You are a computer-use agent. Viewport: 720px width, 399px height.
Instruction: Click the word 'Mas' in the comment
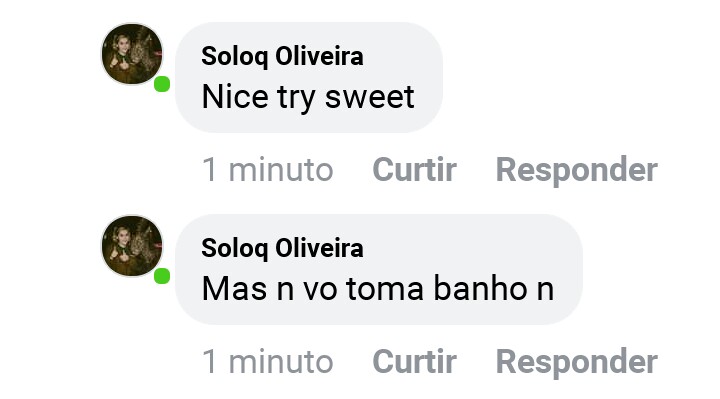(x=234, y=288)
